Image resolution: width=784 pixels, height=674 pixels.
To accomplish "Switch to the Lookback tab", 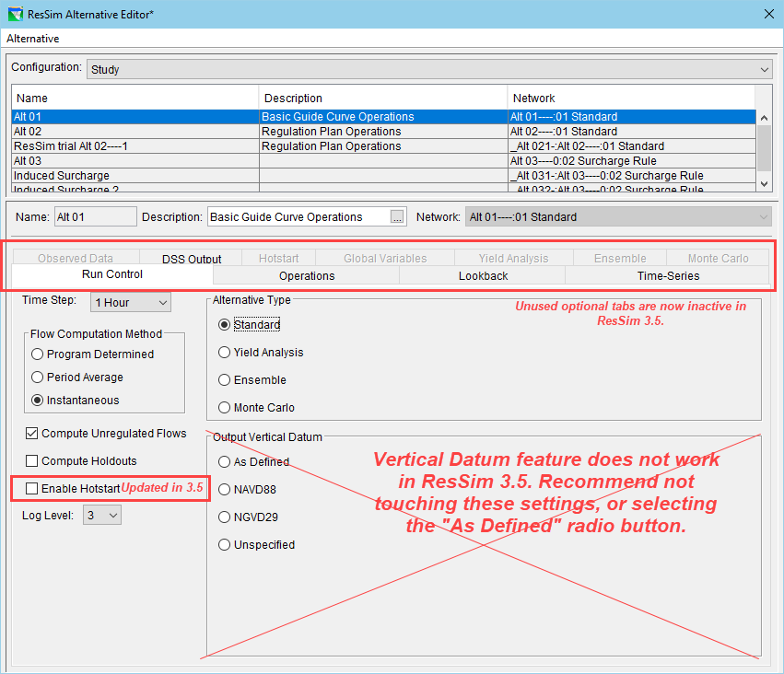I will [483, 276].
